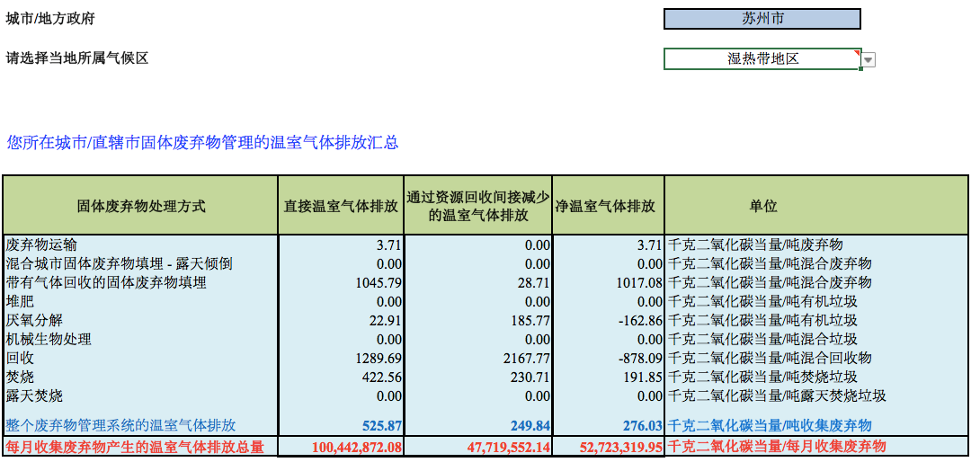Select monthly total 100,442,872.08 cell
This screenshot has height=462, width=980.
(x=356, y=447)
